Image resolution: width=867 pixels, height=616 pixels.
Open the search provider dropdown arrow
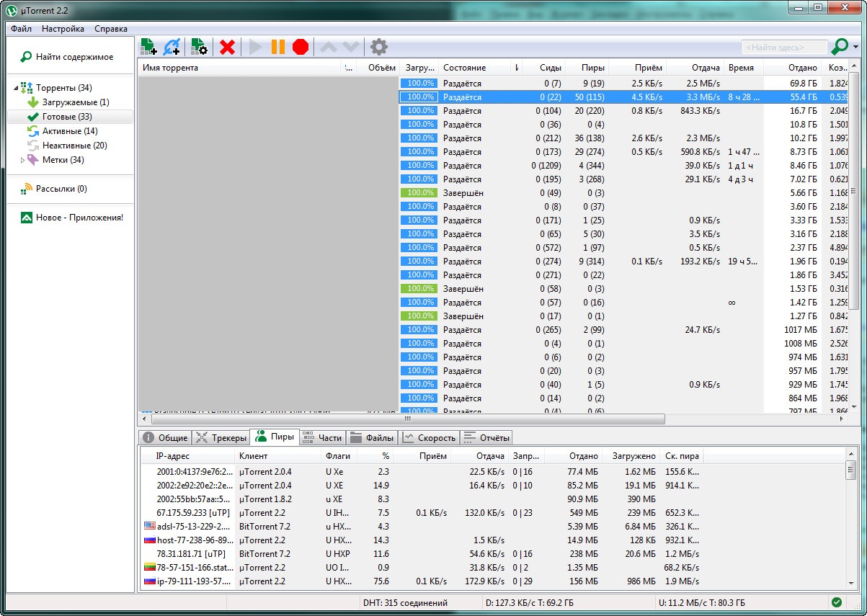(855, 48)
